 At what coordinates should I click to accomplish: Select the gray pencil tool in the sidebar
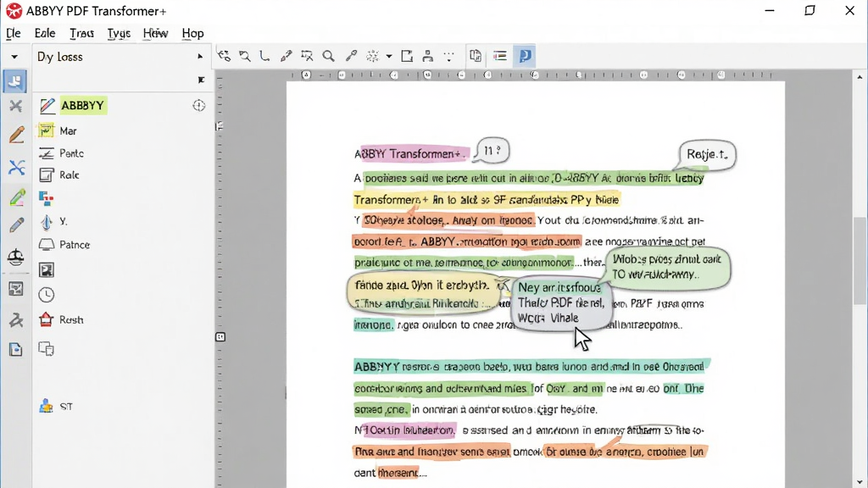click(16, 225)
